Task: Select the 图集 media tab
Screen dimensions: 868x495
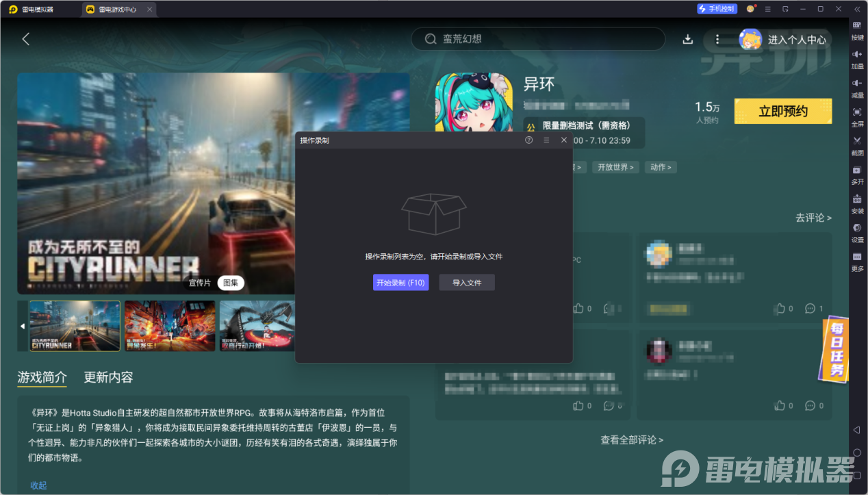Action: click(231, 283)
